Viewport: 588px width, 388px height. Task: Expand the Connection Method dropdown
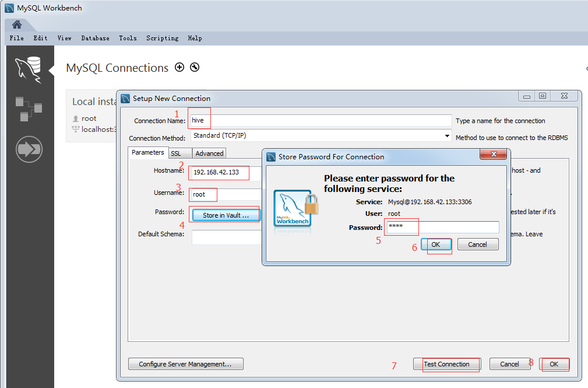(x=447, y=135)
